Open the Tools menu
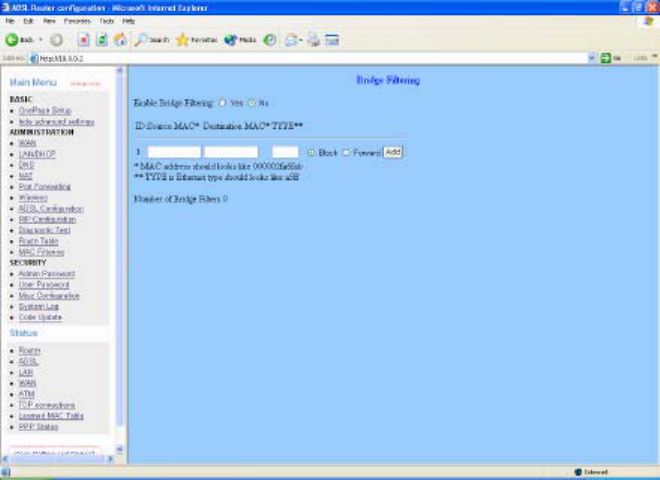 106,21
